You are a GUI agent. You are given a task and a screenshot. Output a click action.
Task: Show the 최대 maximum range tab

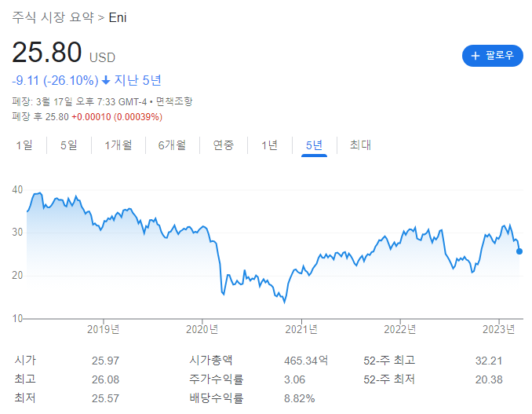pos(360,145)
